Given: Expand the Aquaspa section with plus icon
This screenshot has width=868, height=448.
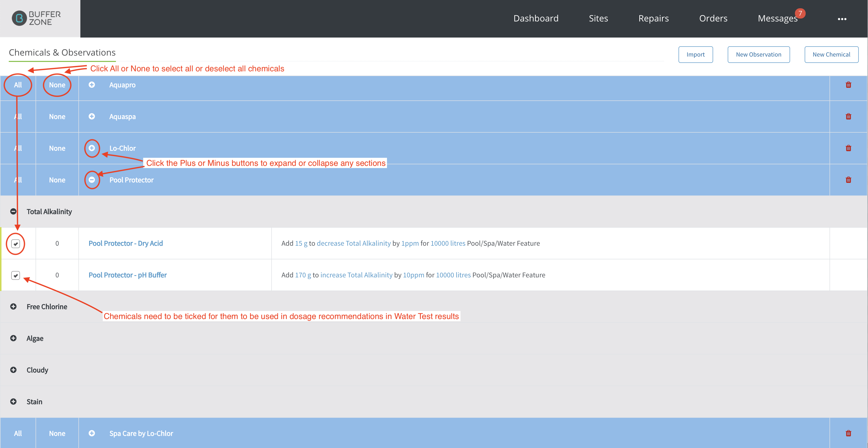Looking at the screenshot, I should 92,116.
